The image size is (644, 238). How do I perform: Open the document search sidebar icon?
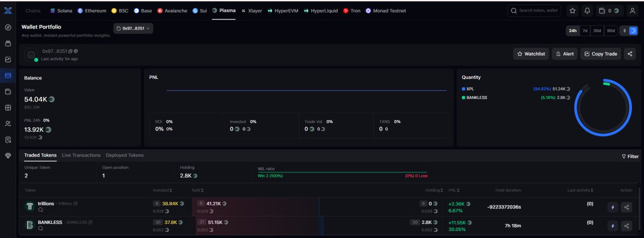pyautogui.click(x=8, y=140)
